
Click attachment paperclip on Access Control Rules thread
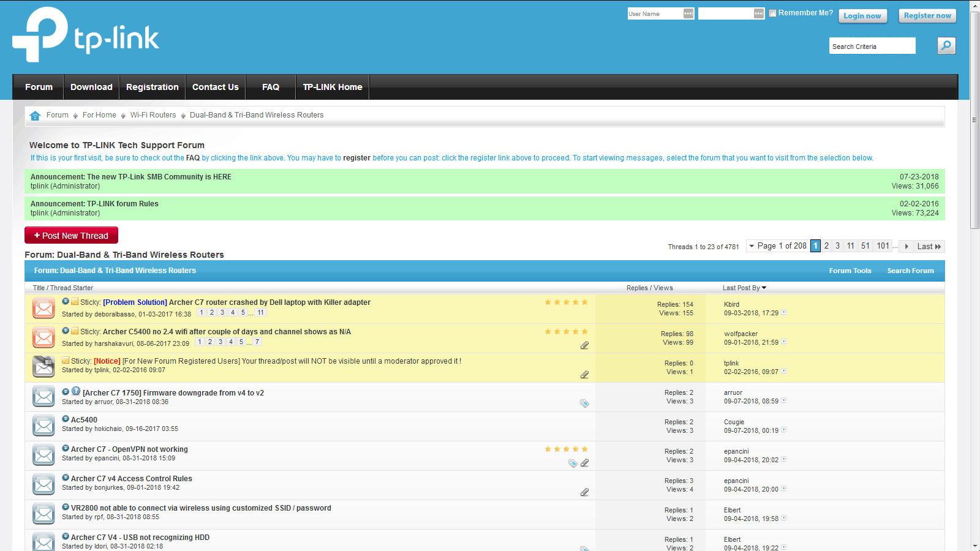coord(584,492)
